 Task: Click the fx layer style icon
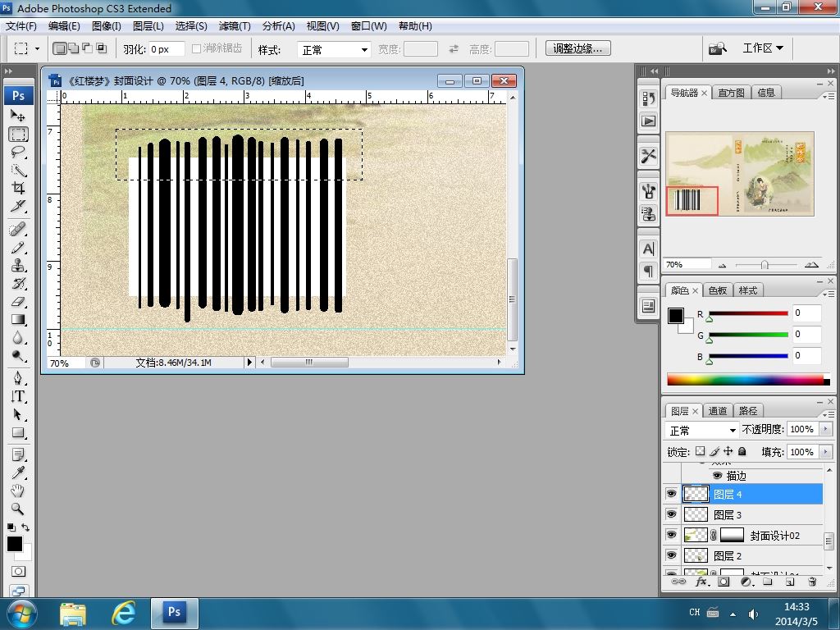(x=701, y=582)
